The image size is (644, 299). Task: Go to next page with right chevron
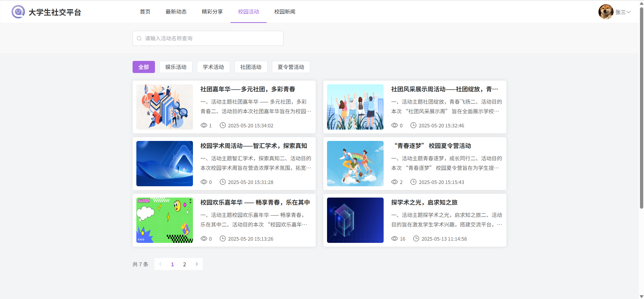click(x=197, y=264)
